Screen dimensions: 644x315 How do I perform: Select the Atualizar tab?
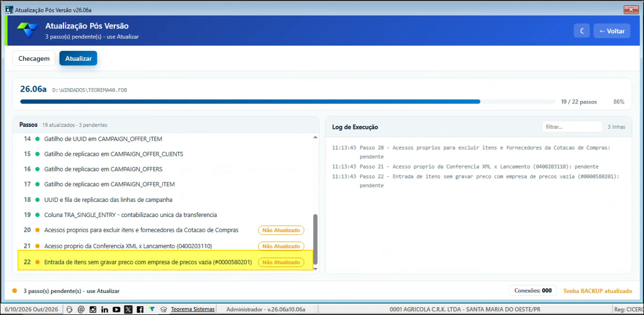(78, 58)
